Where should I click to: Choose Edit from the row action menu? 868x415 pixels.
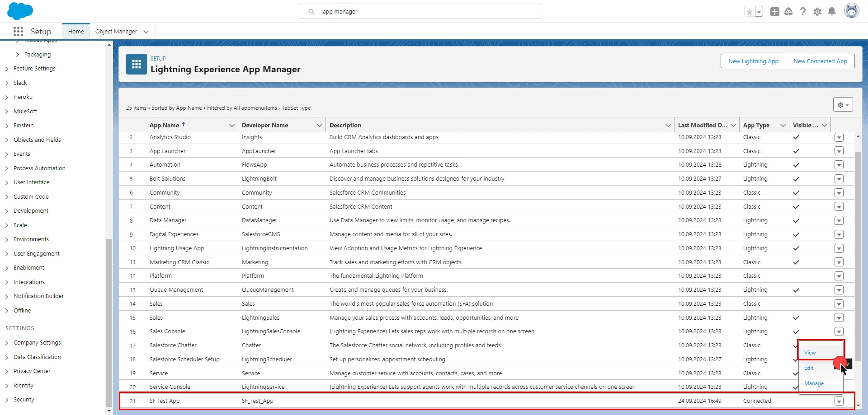click(x=809, y=368)
